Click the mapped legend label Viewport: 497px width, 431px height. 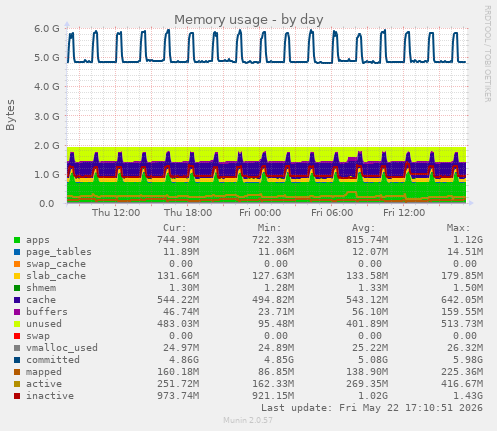pyautogui.click(x=44, y=372)
